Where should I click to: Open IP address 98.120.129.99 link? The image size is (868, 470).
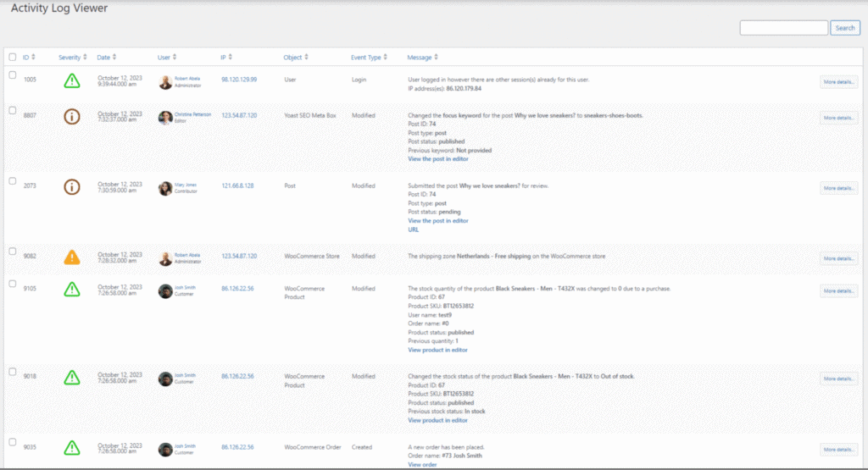239,79
